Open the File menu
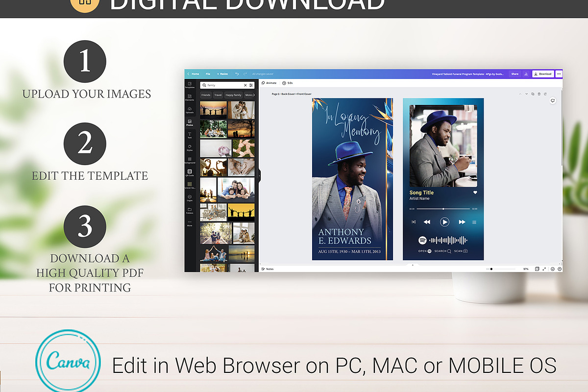The width and height of the screenshot is (588, 392). pyautogui.click(x=208, y=74)
